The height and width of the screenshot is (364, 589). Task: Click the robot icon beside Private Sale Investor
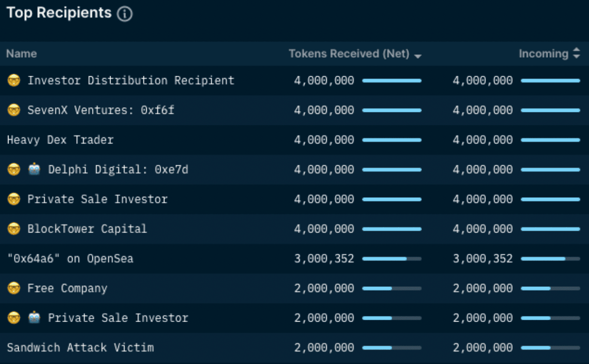[32, 318]
